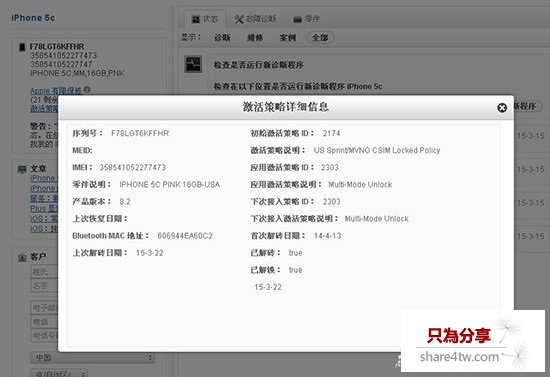
Task: Open the 零件 tab
Action: tap(307, 19)
